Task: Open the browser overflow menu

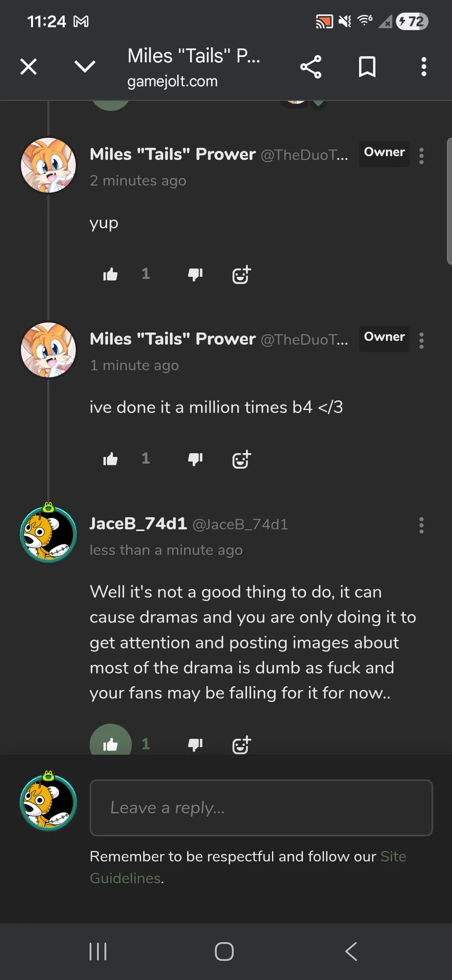Action: (424, 67)
